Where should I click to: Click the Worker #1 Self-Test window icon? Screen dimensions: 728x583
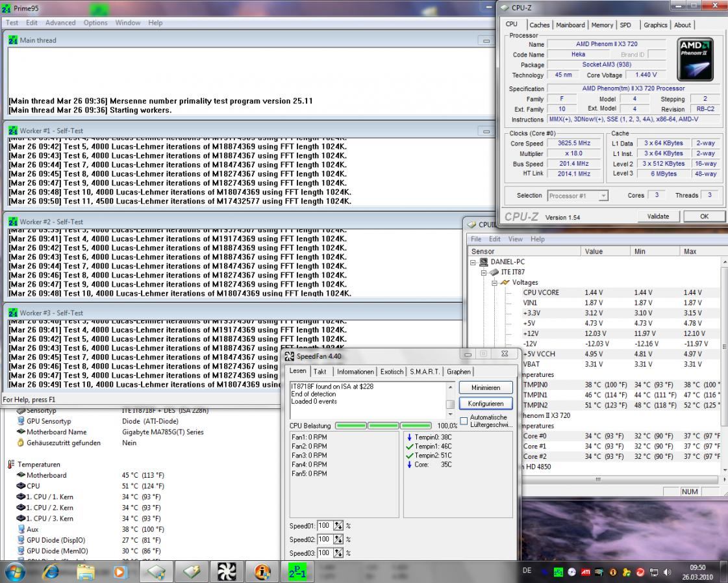13,131
